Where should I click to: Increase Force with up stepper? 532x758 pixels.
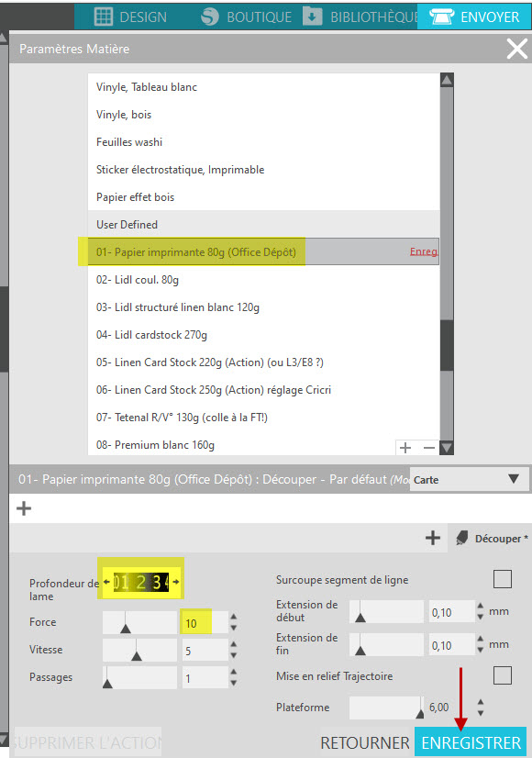(233, 618)
